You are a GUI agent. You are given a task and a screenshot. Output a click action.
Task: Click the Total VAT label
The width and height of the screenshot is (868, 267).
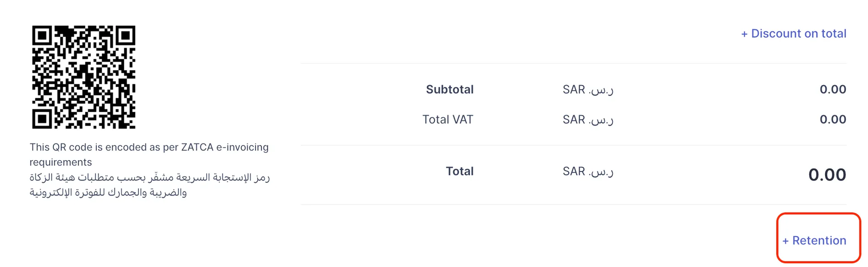[448, 119]
